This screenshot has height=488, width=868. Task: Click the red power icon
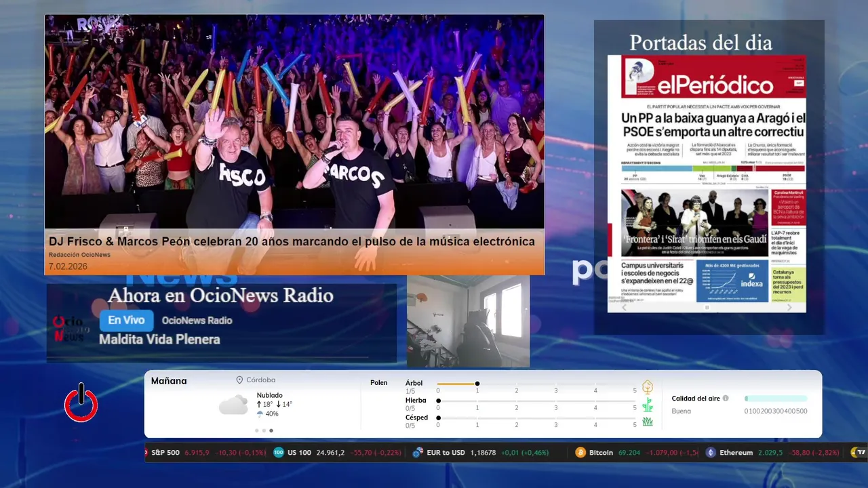[x=81, y=403]
